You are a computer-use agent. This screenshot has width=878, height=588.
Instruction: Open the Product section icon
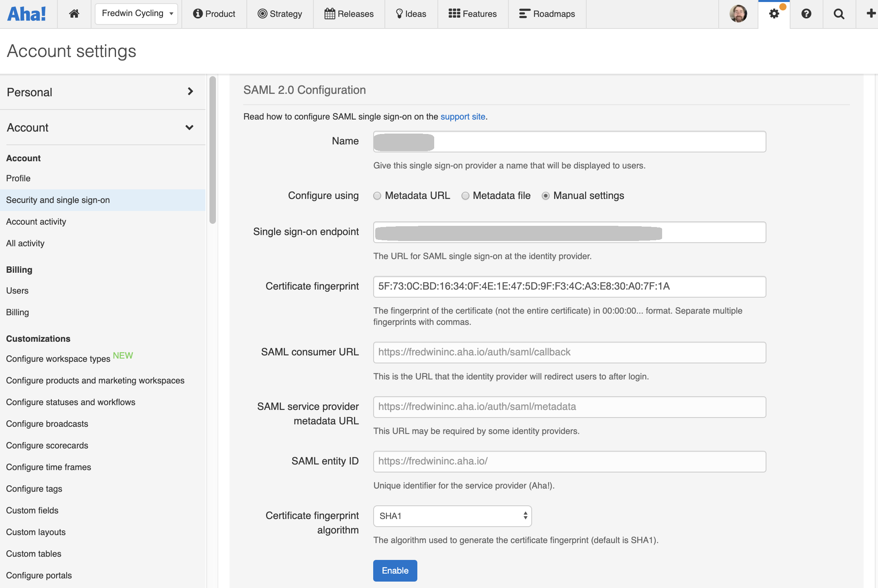(x=197, y=13)
